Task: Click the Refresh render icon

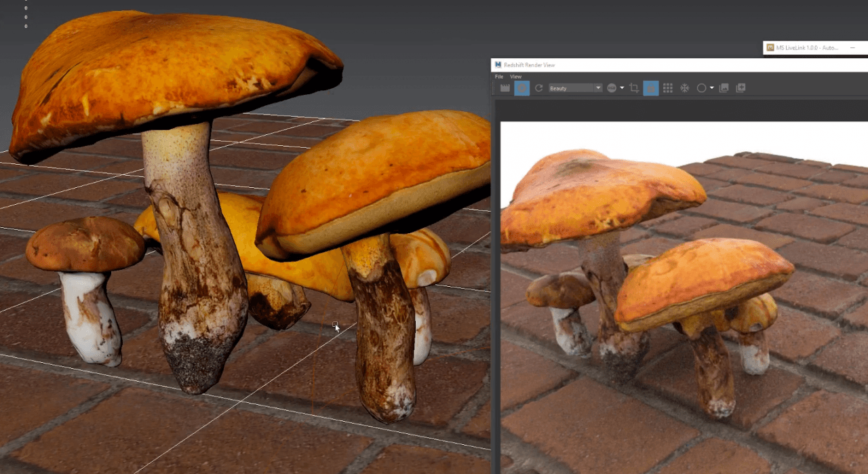Action: pyautogui.click(x=539, y=88)
